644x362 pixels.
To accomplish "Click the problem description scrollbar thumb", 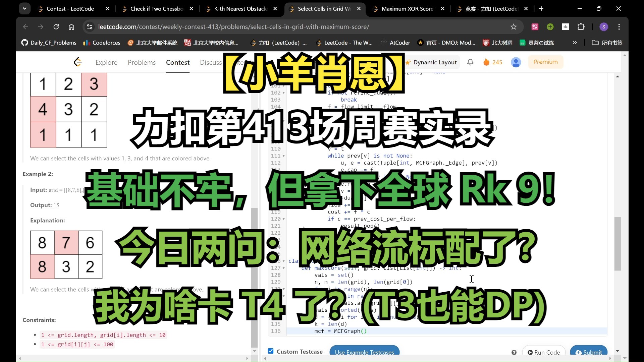I will pos(255,278).
